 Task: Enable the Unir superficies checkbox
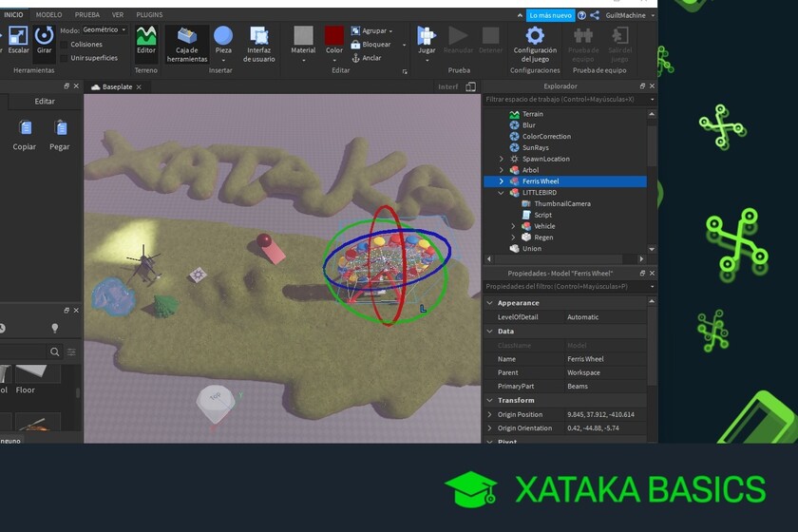pos(65,58)
